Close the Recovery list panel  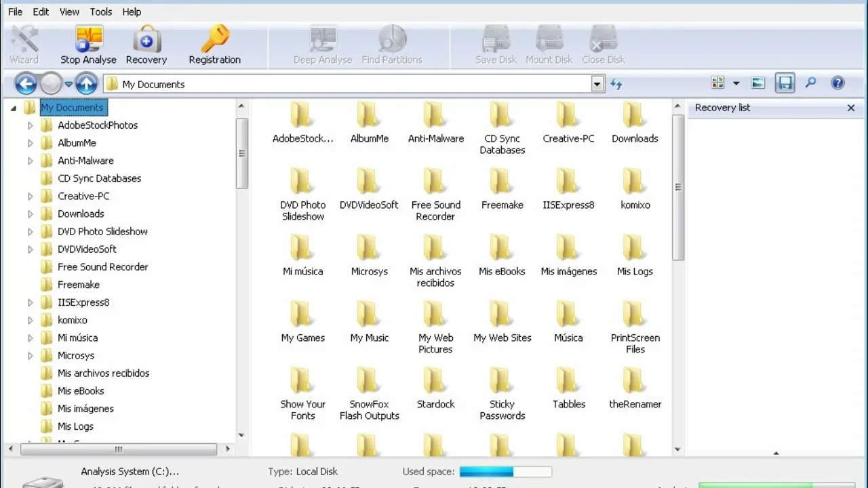tap(851, 108)
